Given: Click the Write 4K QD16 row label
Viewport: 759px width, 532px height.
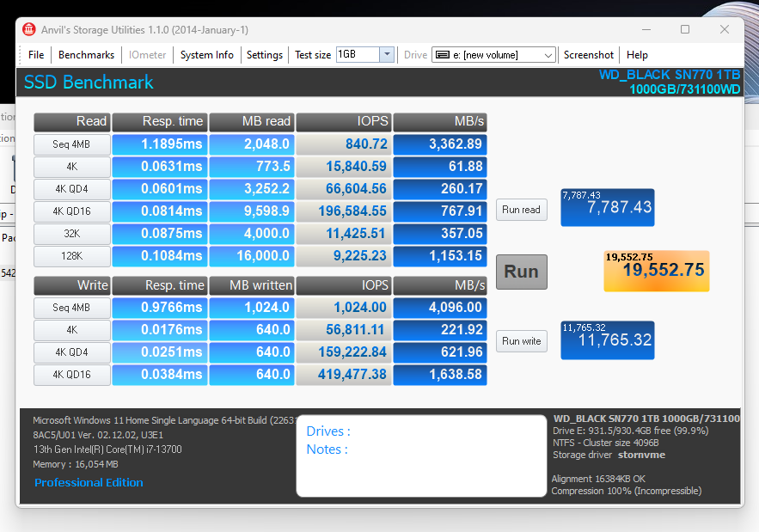Looking at the screenshot, I should tap(71, 374).
